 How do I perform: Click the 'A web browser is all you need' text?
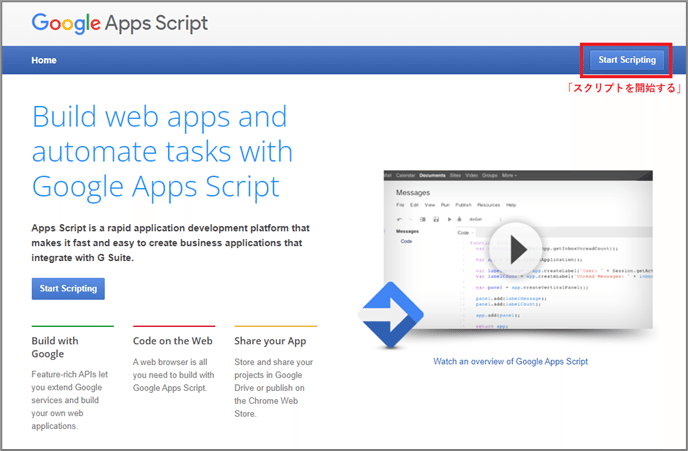tap(173, 375)
